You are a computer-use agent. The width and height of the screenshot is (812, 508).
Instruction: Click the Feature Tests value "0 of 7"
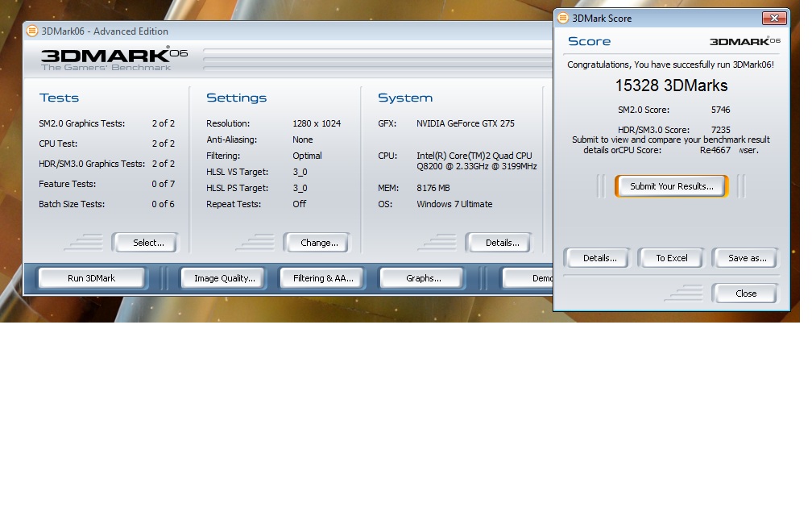pos(163,184)
